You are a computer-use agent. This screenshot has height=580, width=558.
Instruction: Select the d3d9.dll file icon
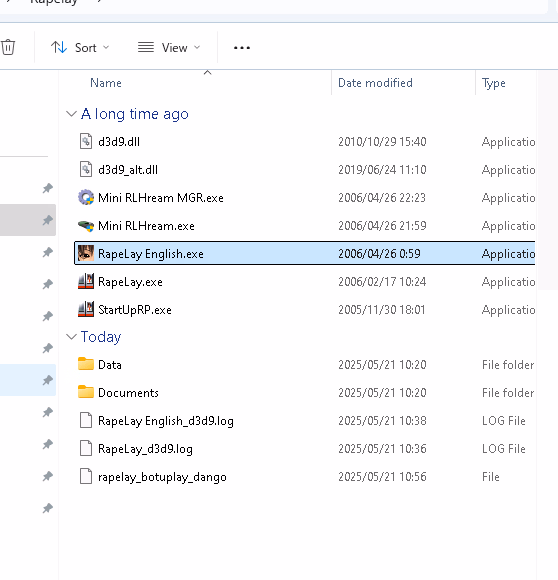86,141
